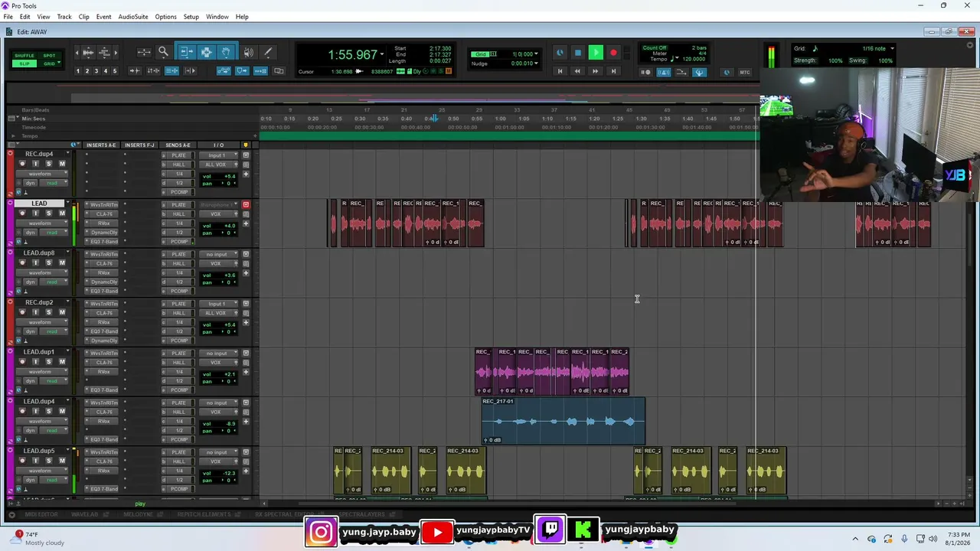Select the Grabber hand tool

click(x=226, y=52)
